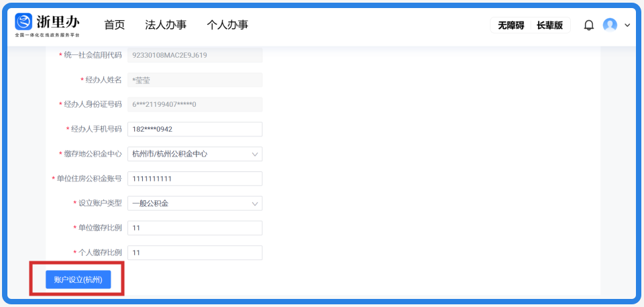This screenshot has width=644, height=307.
Task: Open the 缴存地公积金中心 dropdown
Action: pyautogui.click(x=195, y=154)
